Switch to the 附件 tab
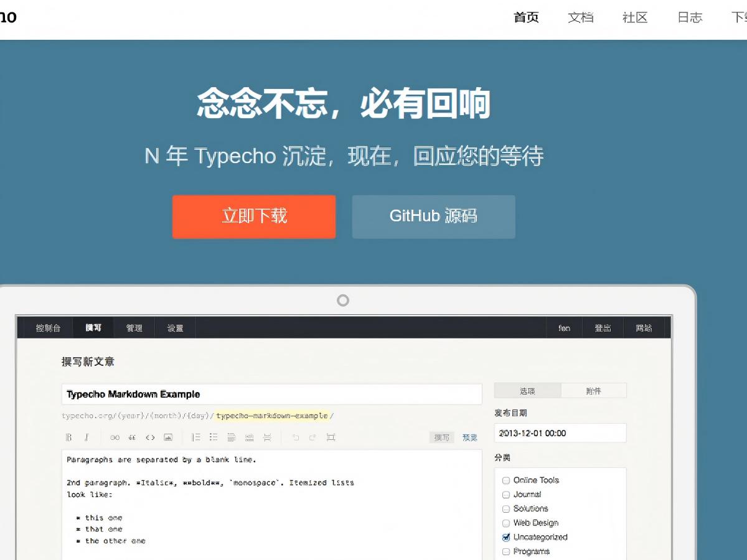The width and height of the screenshot is (747, 560). [594, 391]
